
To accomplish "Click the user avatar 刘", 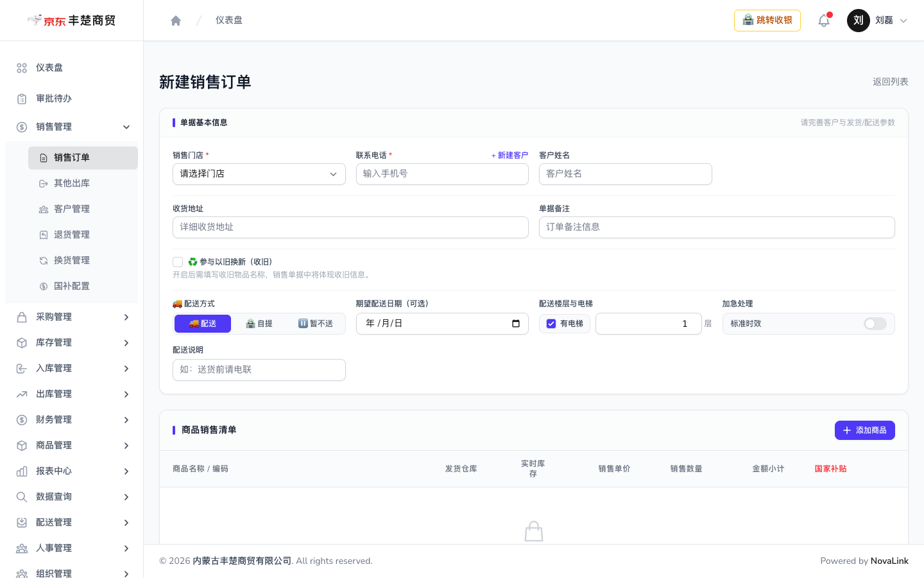I will (859, 21).
